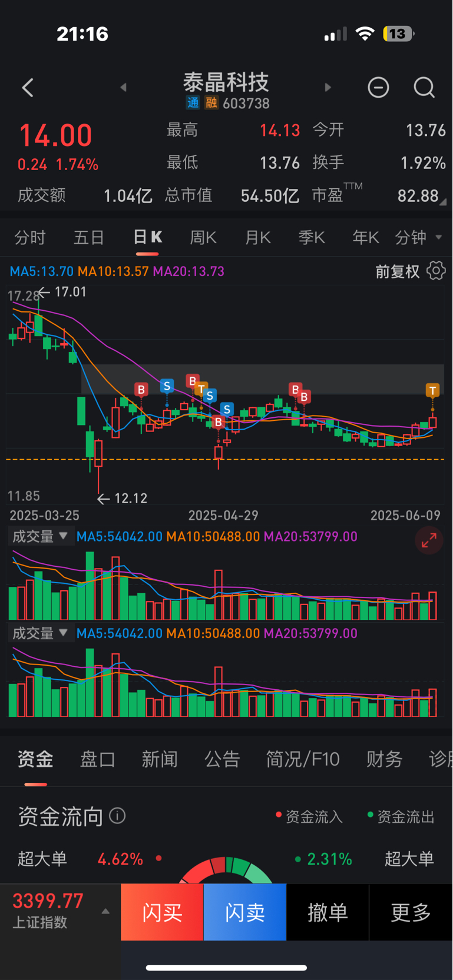
Task: Switch to 年K chart tab
Action: coord(366,237)
